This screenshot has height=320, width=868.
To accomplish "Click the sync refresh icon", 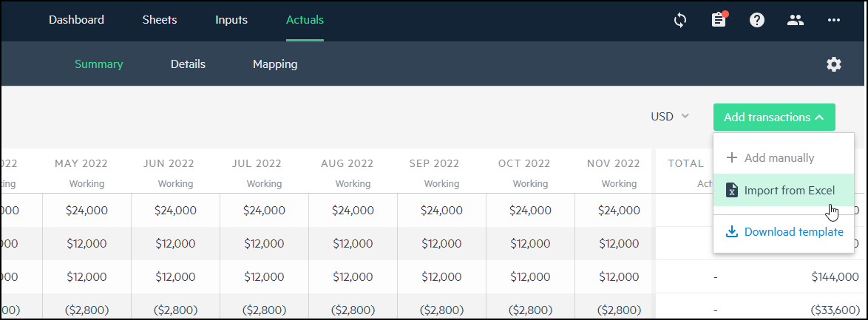I will (x=679, y=21).
